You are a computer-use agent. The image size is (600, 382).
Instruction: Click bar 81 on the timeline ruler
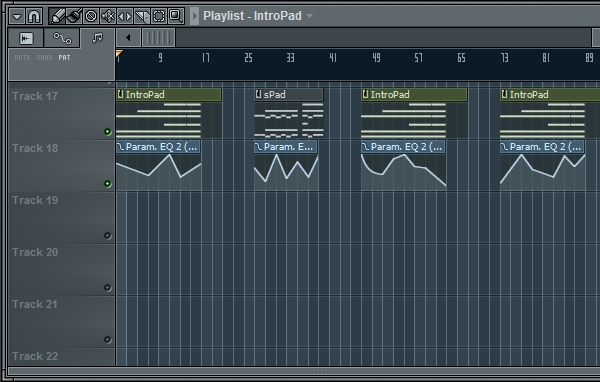tap(546, 58)
